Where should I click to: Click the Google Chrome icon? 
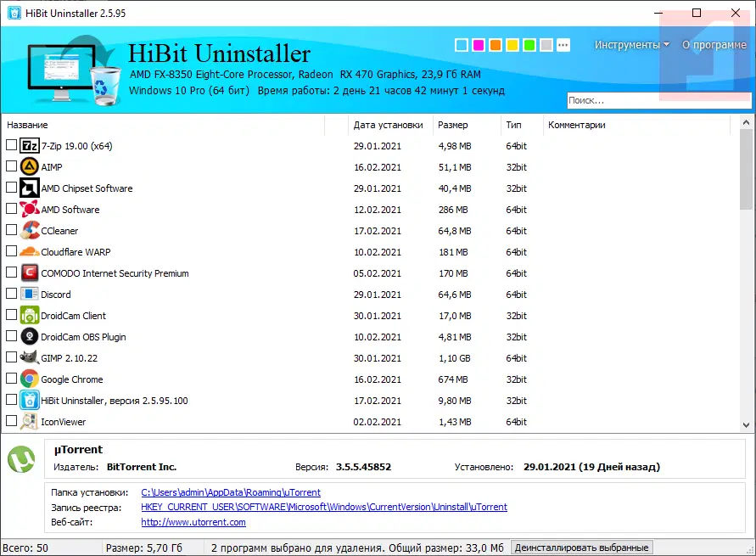[30, 379]
